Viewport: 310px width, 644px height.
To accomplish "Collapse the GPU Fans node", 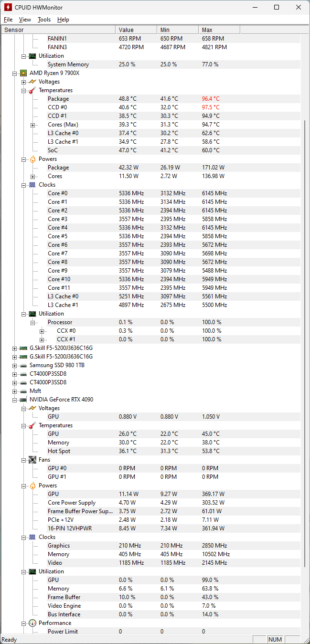I will pos(23,460).
